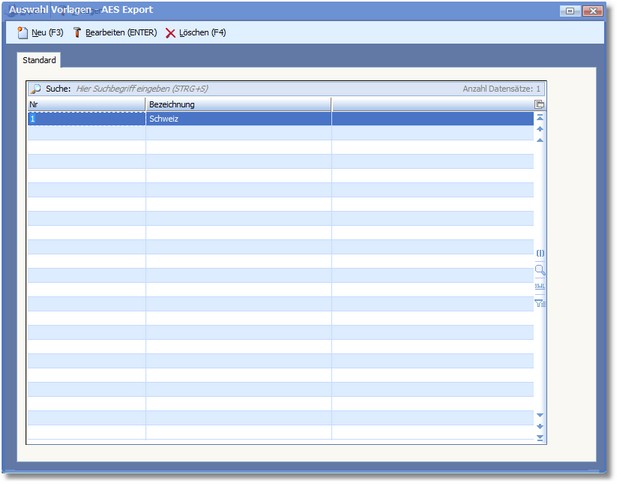
Task: Select the cell with Nr 1
Action: (85, 118)
